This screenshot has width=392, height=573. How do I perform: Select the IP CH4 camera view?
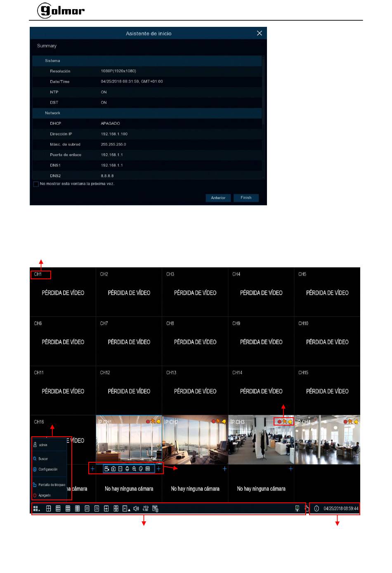tap(327, 440)
